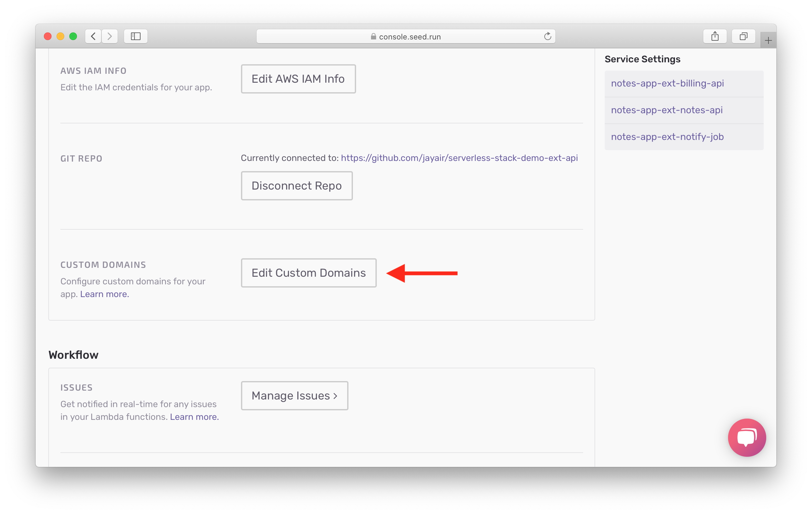This screenshot has width=812, height=514.
Task: Click the Edit AWS IAM Info button
Action: tap(298, 79)
